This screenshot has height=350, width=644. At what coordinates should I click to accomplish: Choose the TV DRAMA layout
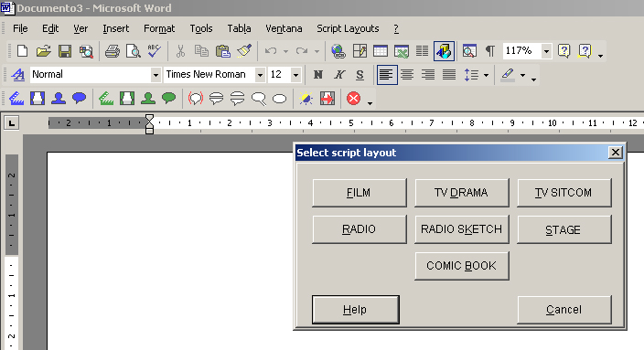pos(462,193)
